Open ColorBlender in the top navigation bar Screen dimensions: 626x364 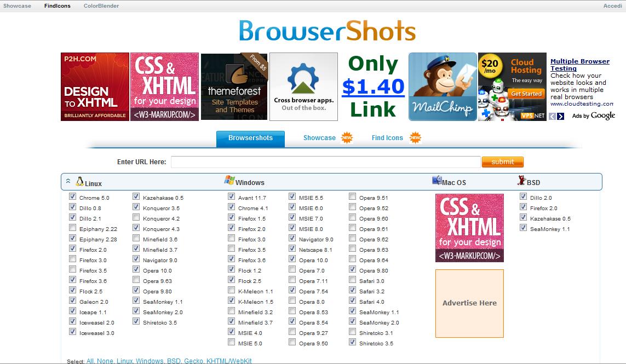101,6
